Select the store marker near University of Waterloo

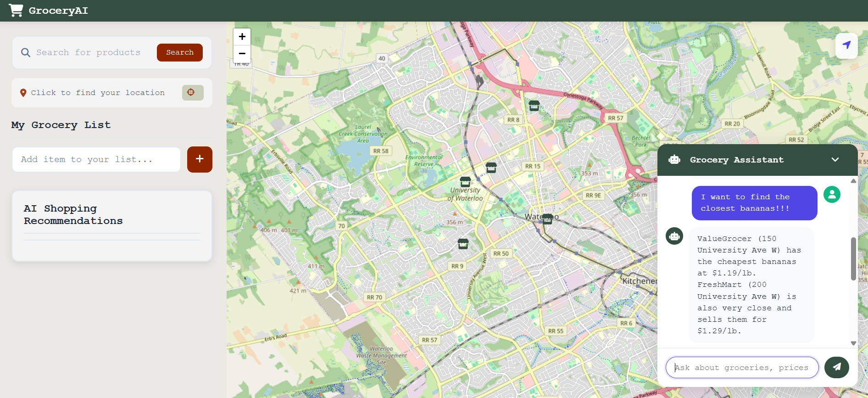465,182
